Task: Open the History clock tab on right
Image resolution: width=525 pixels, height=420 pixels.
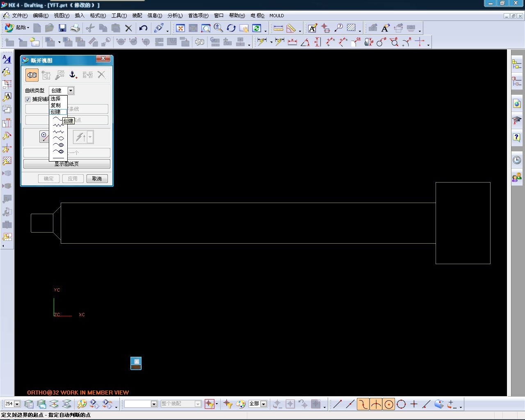Action: click(x=517, y=160)
